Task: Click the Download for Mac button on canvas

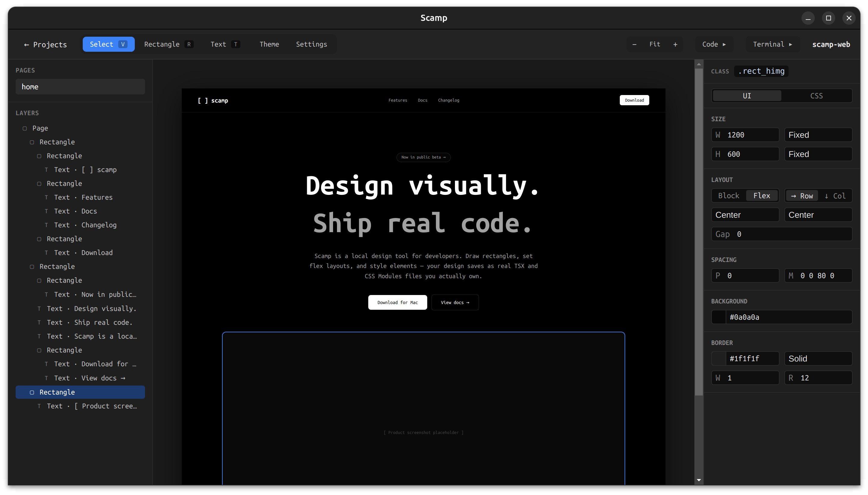Action: coord(397,302)
